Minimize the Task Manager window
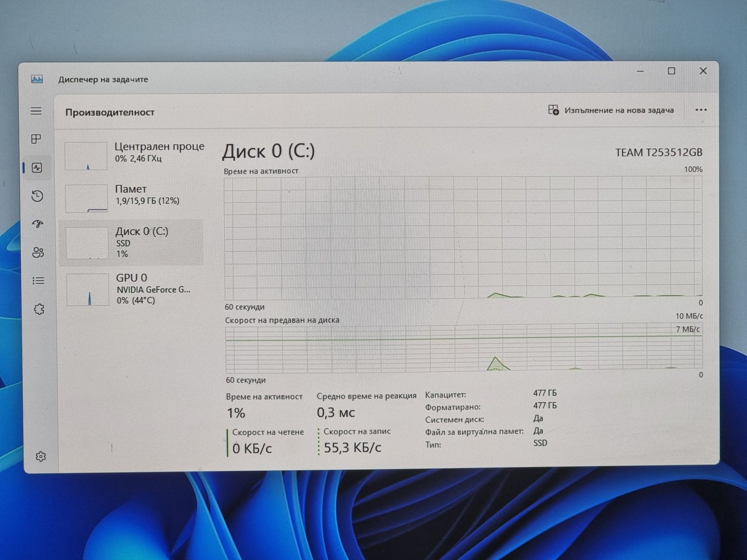This screenshot has height=560, width=747. tap(640, 71)
